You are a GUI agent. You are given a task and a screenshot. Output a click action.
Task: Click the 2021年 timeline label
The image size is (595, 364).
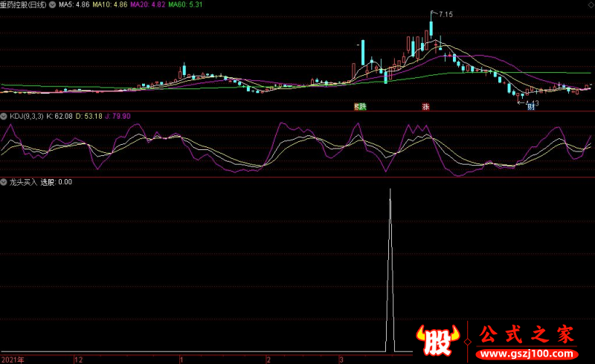tap(13, 360)
